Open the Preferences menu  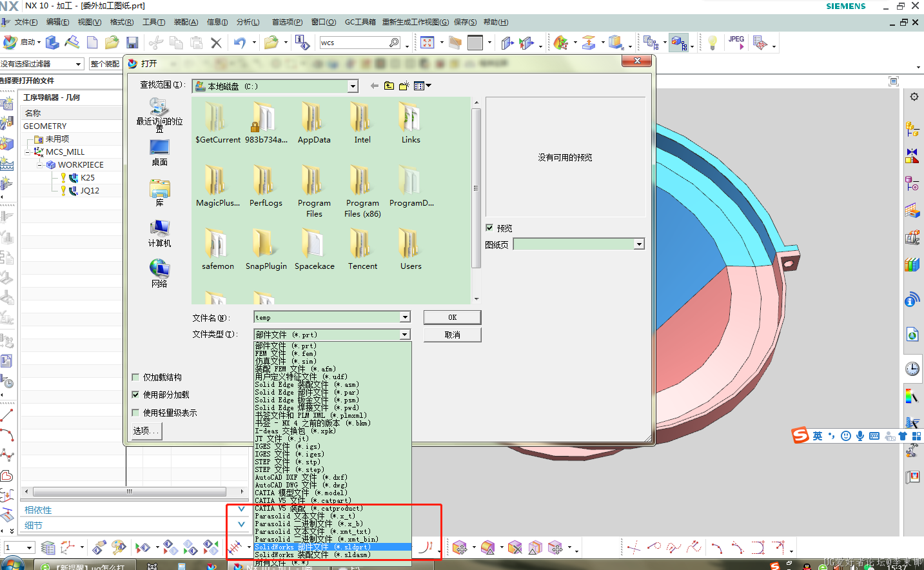click(x=287, y=22)
